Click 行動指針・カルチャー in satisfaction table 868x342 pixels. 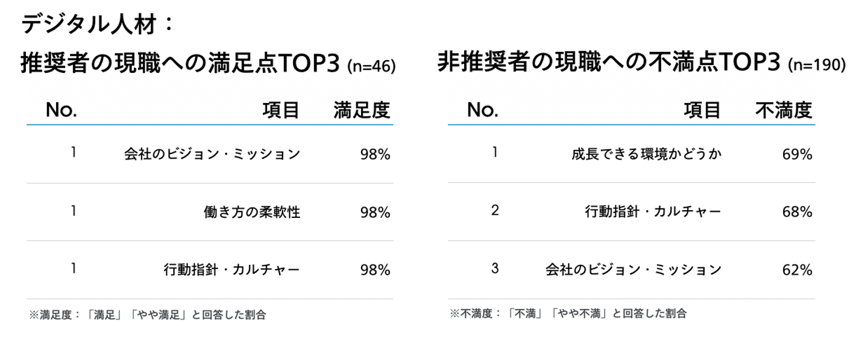231,270
